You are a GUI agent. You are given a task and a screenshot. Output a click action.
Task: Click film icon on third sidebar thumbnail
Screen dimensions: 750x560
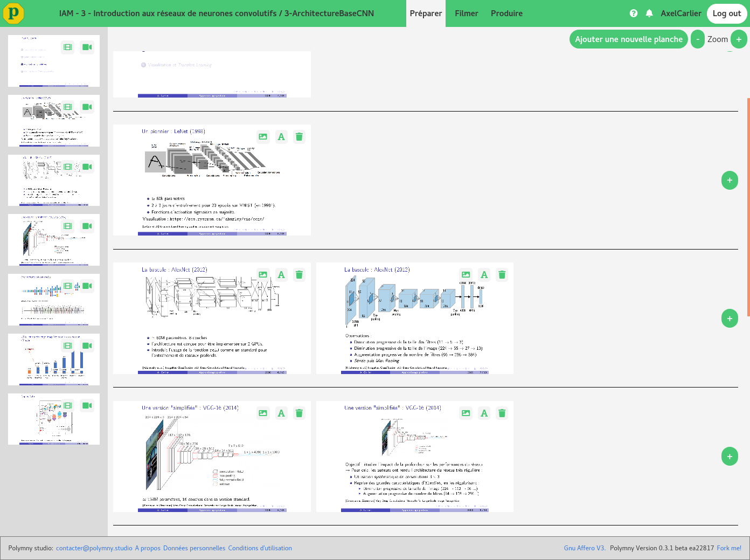[68, 167]
